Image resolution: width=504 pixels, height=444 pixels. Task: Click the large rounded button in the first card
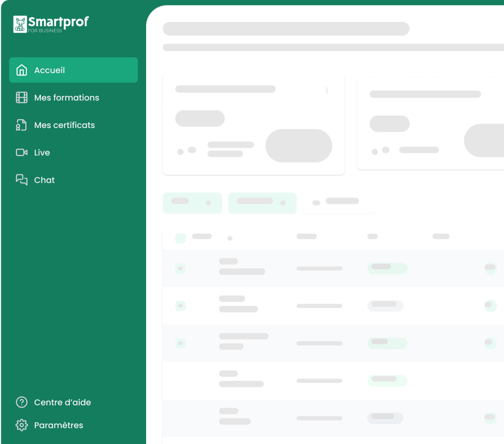(299, 145)
